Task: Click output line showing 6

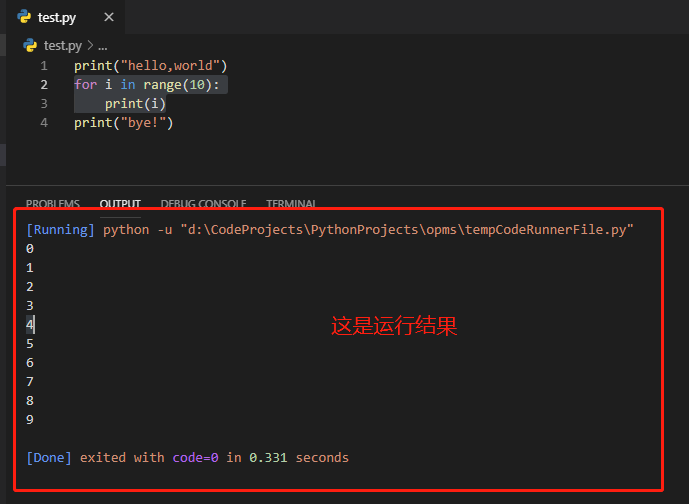Action: [30, 363]
